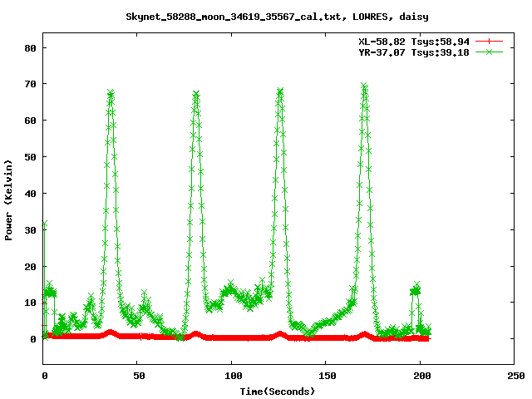Click the third green peak near 125 seconds
Screen dimensions: 532x399
(x=280, y=91)
